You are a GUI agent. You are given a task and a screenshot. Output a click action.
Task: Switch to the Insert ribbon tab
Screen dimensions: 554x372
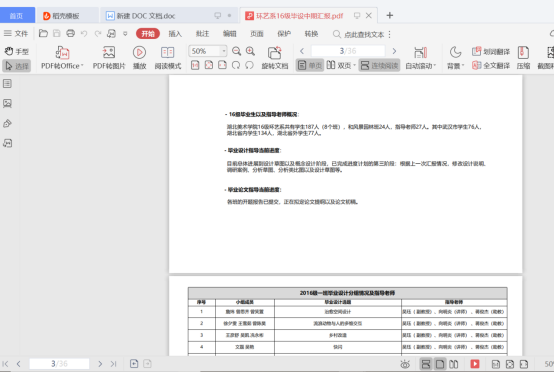click(175, 34)
